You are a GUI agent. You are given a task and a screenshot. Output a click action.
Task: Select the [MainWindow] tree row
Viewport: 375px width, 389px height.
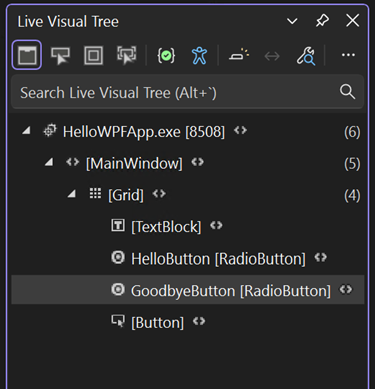click(x=187, y=163)
